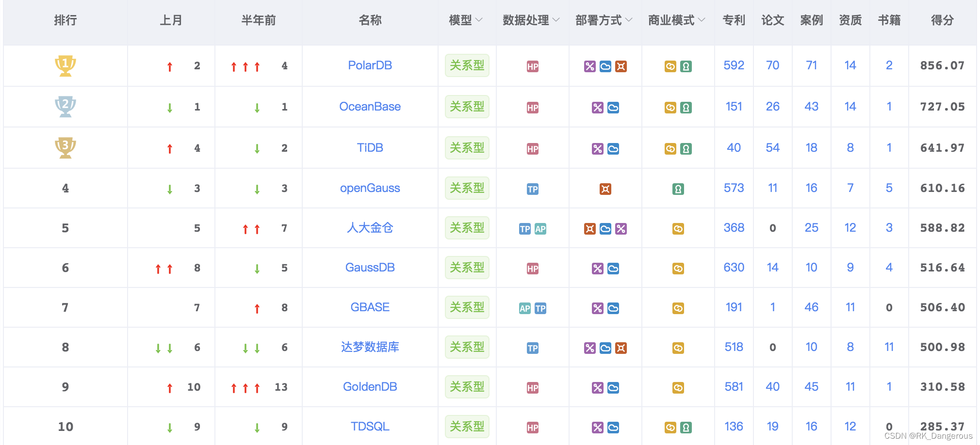Click the blue cloud icon in the 人大金仓 row
Screen dimensions: 980x445
(605, 229)
